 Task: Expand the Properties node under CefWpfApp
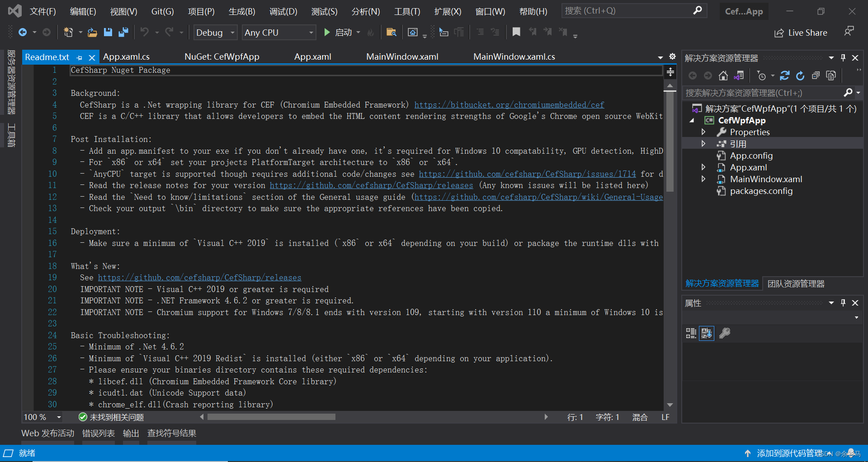703,132
